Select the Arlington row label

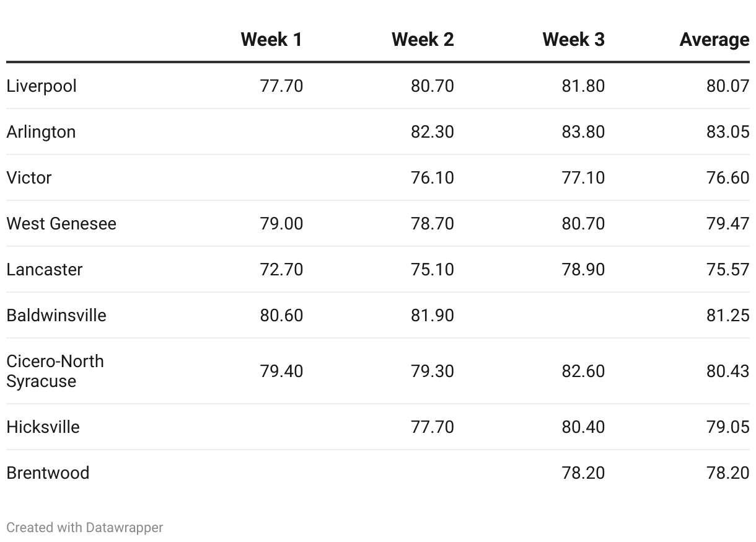(41, 131)
